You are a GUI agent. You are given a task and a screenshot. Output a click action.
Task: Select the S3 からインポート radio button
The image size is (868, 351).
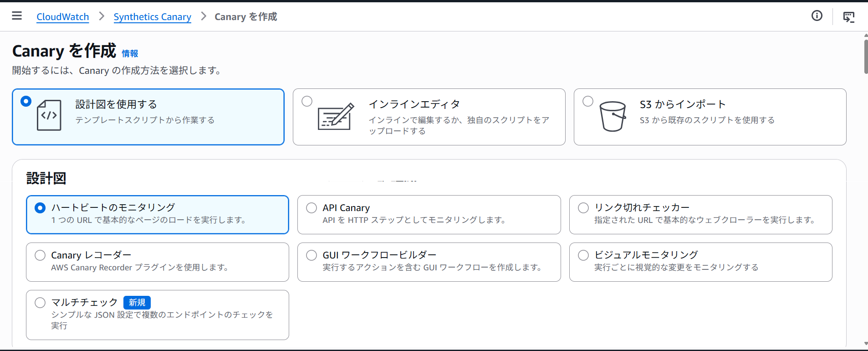588,101
